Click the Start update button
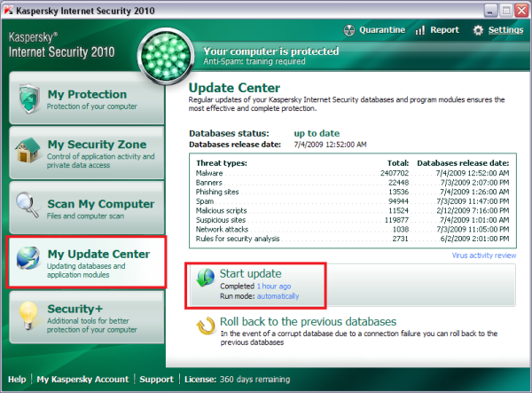 click(352, 286)
